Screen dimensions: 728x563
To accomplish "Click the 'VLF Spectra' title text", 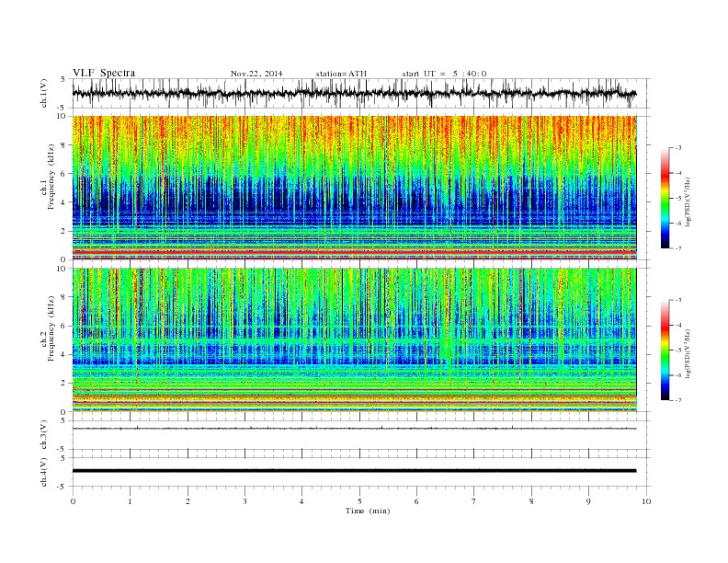I will click(104, 73).
